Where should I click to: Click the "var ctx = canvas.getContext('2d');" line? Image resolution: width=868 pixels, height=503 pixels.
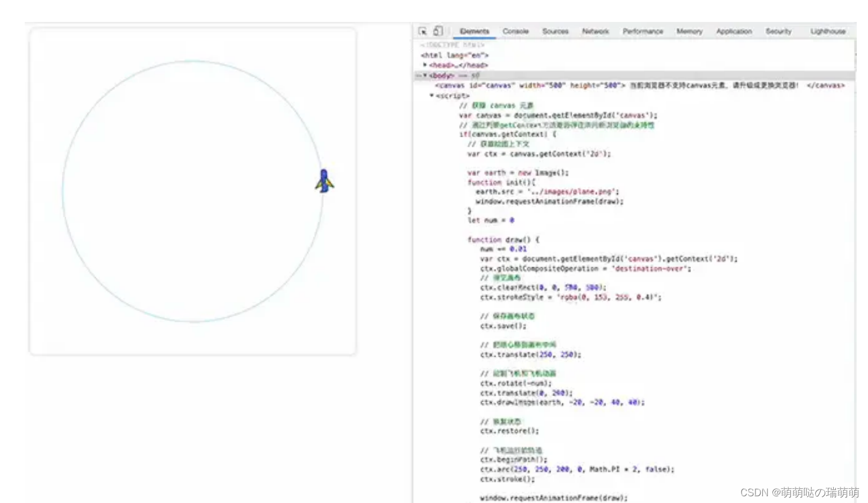click(539, 154)
